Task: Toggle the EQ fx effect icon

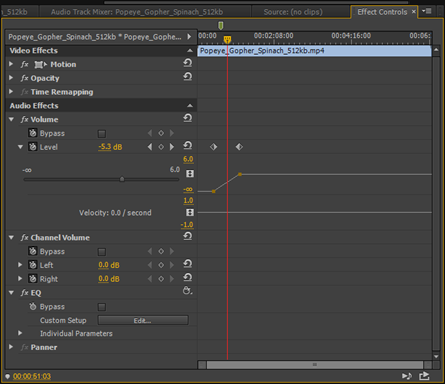Action: click(x=24, y=293)
